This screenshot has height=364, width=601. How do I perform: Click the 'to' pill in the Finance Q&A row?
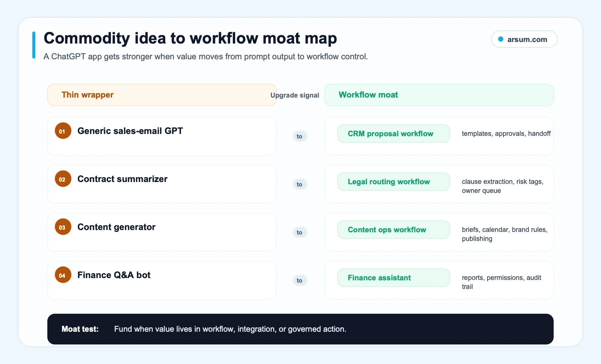(x=300, y=280)
